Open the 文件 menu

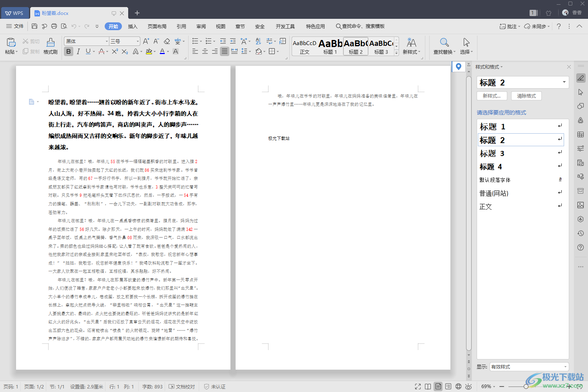click(15, 26)
